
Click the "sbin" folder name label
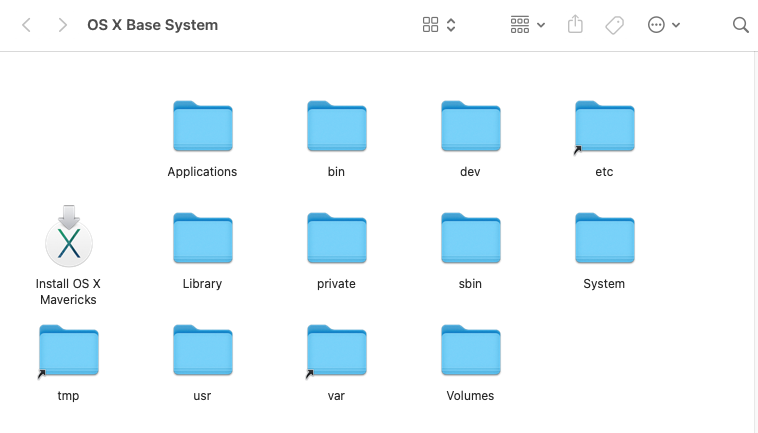(x=470, y=284)
